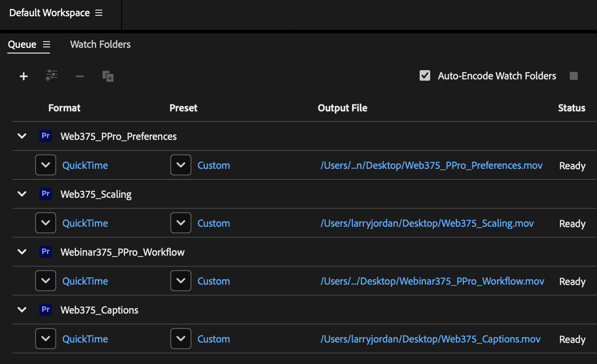Click the Duplicate queue item icon
The image size is (597, 364).
pos(108,76)
